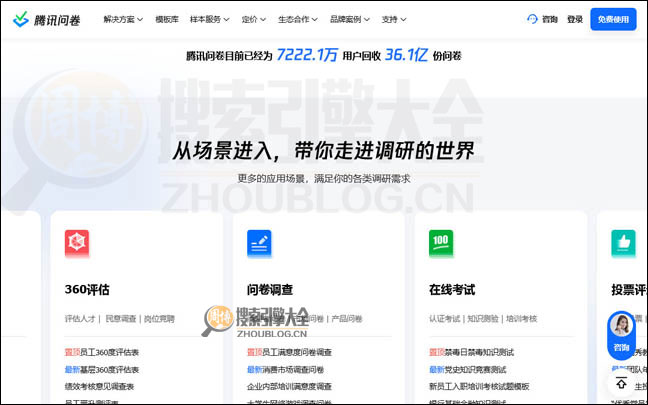The height and width of the screenshot is (405, 648).
Task: Open the 在线考试 card title
Action: pos(452,290)
